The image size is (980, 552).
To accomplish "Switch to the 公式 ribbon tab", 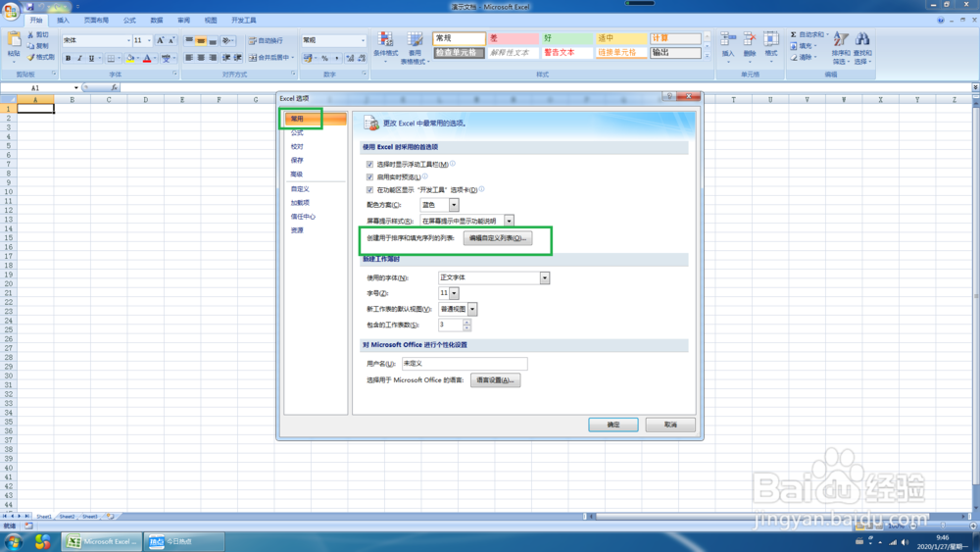I will click(129, 21).
